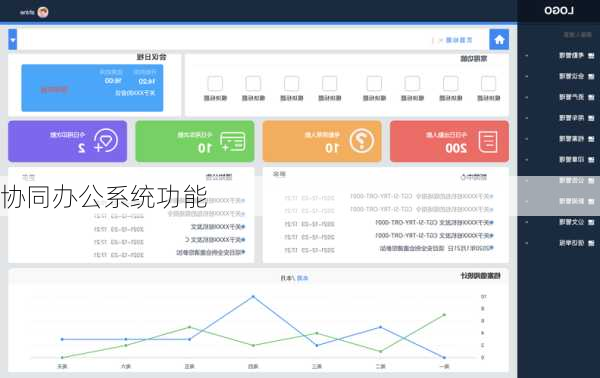Screen dimensions: 600x378
Task: Select the 会议管理 menu label
Action: click(x=572, y=77)
